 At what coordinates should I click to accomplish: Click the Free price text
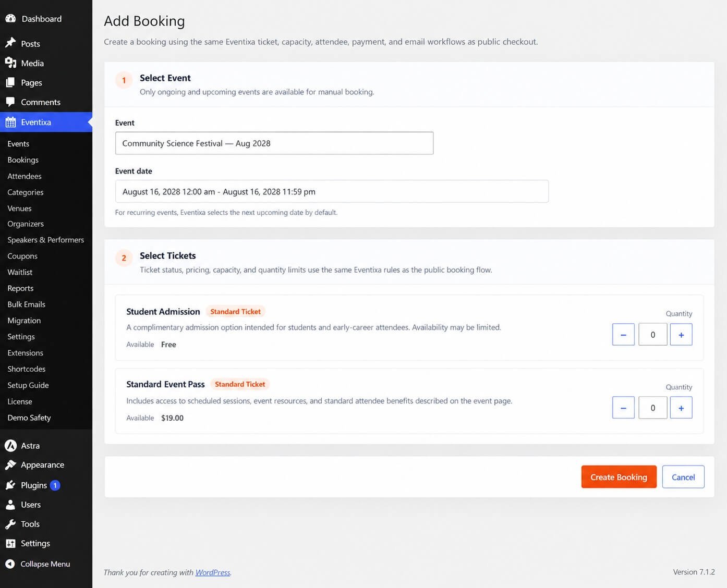[x=168, y=345]
